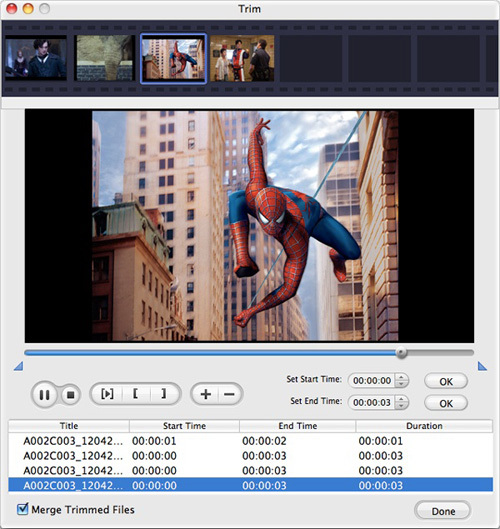Click the play selected segment bracket icon

pyautogui.click(x=107, y=394)
